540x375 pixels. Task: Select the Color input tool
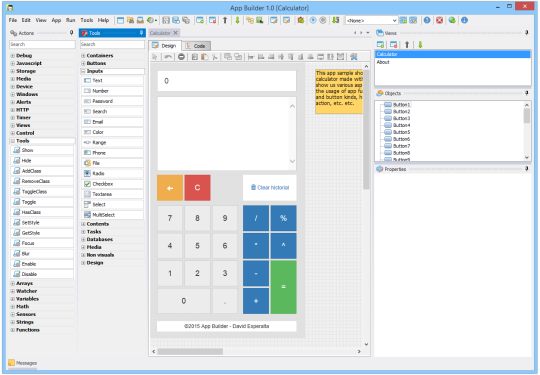tap(113, 132)
